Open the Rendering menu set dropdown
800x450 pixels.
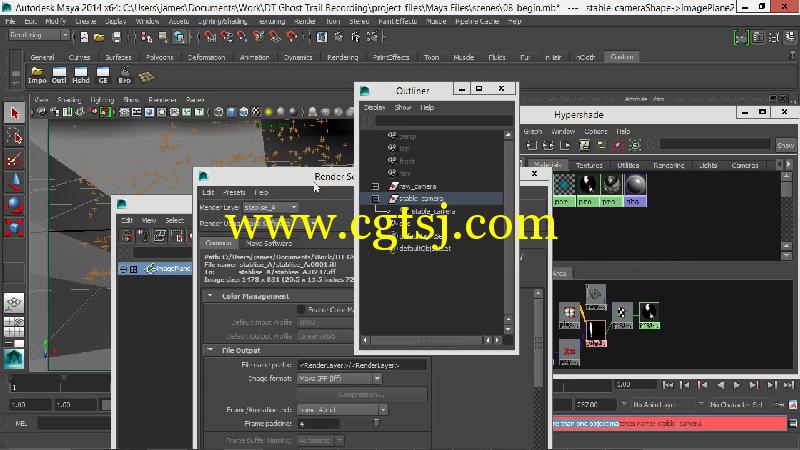[x=39, y=35]
